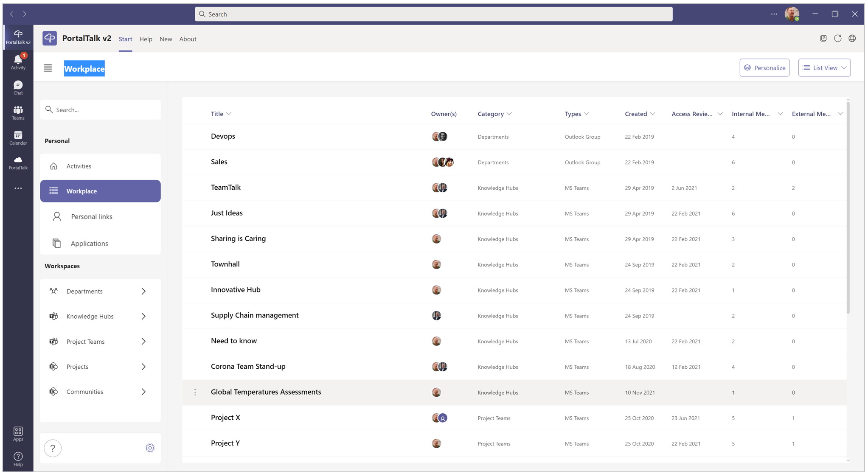Click the Sales owners avatars
This screenshot has width=868, height=474.
tap(443, 162)
